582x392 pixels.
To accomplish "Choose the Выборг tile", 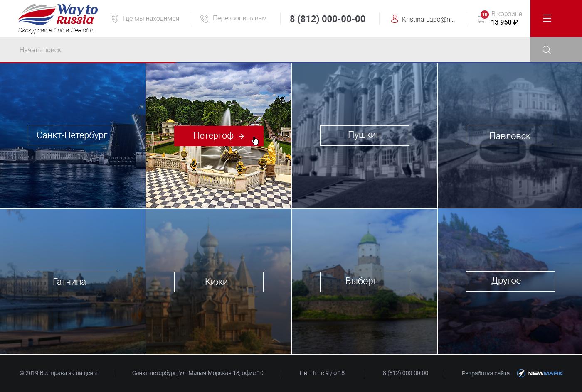I will click(365, 281).
